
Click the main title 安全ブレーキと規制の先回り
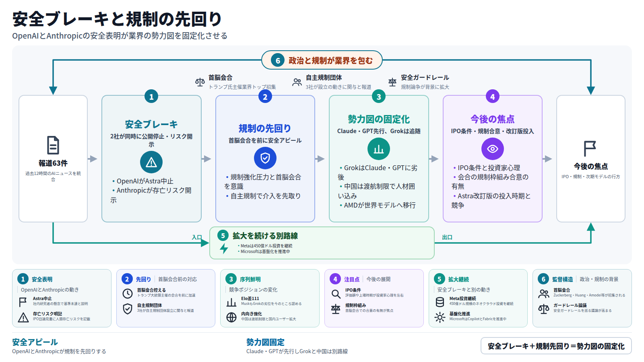point(117,19)
